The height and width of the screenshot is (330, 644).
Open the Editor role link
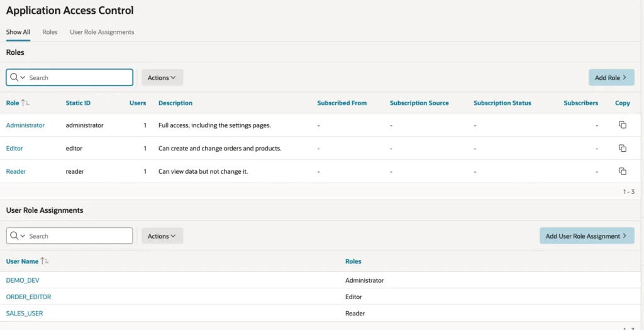coord(14,148)
